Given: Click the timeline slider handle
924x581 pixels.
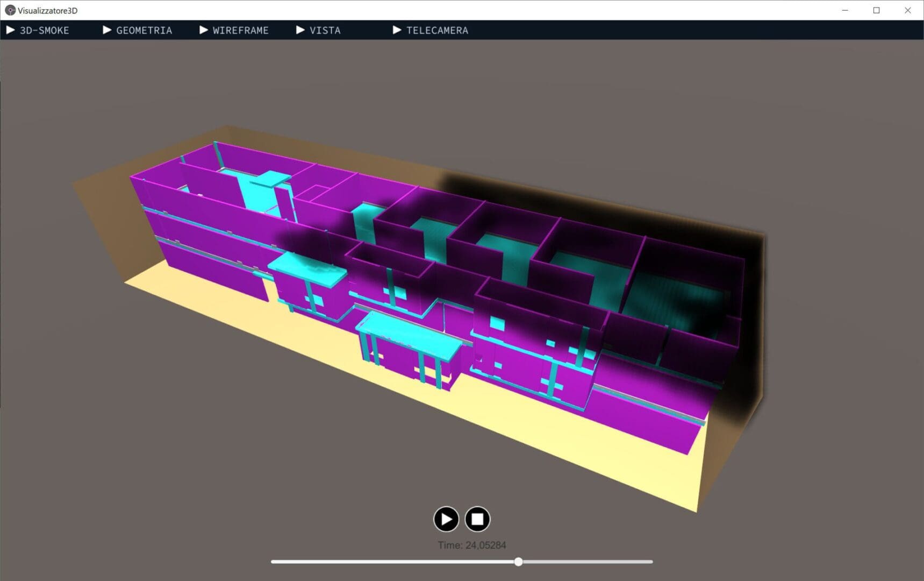Looking at the screenshot, I should tap(518, 562).
